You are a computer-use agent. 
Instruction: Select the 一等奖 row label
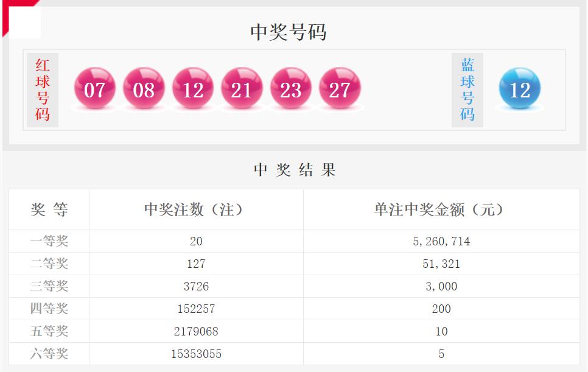point(49,241)
